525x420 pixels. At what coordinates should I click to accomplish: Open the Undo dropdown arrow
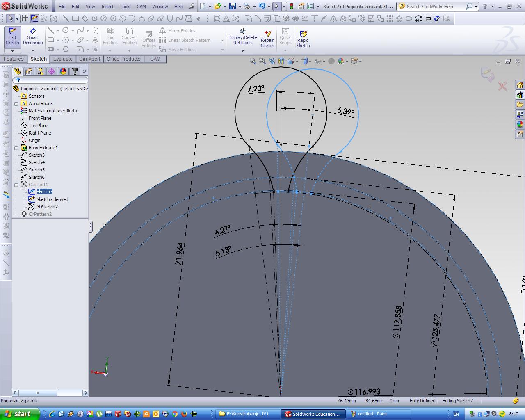click(269, 7)
